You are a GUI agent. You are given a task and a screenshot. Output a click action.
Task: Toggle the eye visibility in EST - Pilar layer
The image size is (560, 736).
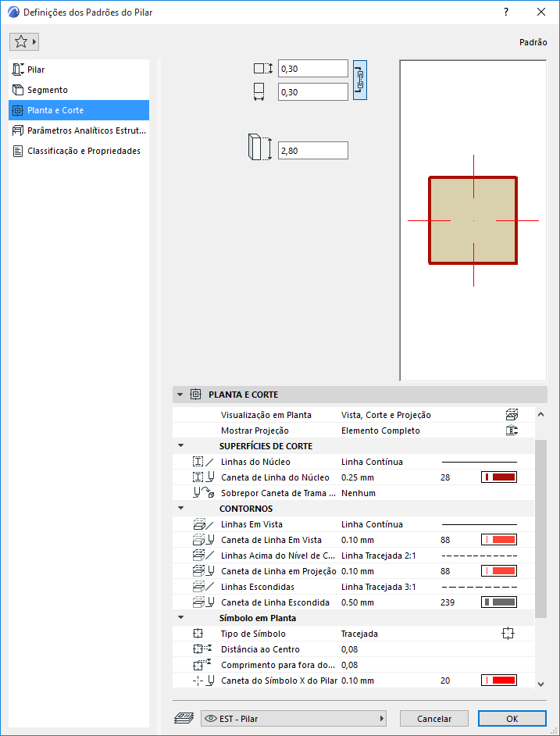[x=211, y=719]
